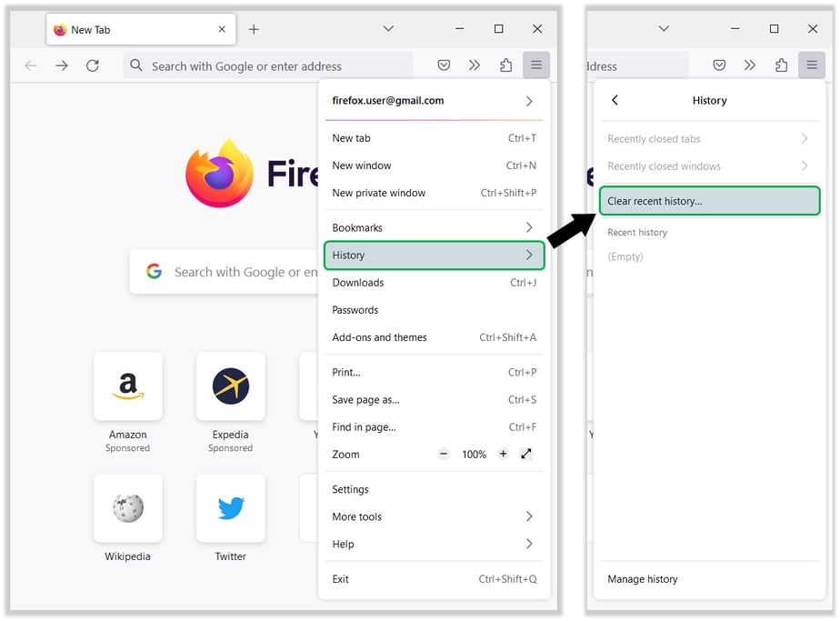Click the address bar search field

(273, 65)
